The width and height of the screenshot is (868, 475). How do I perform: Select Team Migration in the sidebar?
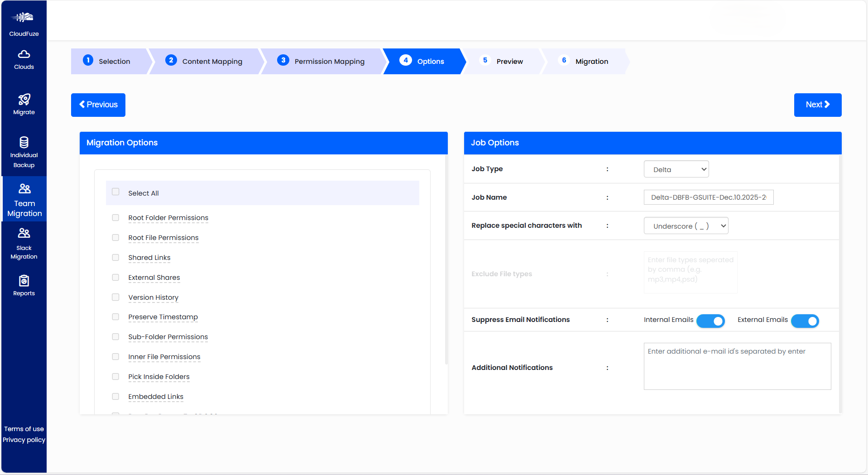(x=24, y=199)
